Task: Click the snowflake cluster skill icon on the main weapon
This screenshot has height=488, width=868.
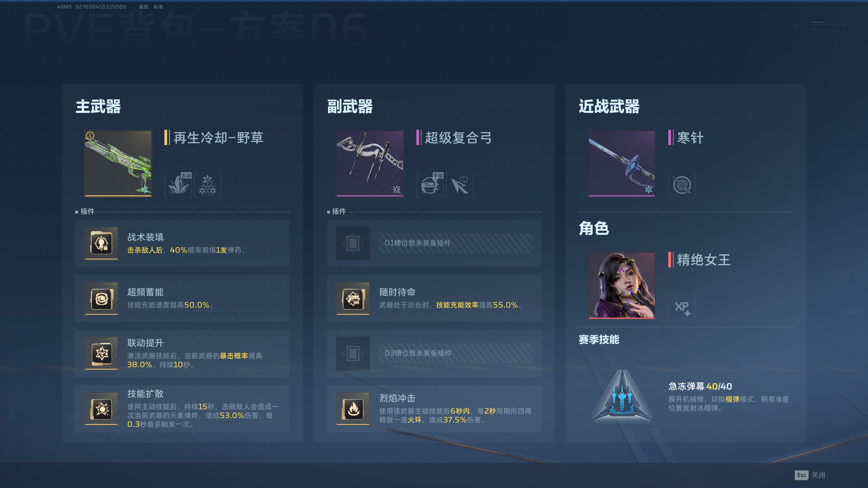Action: point(208,185)
